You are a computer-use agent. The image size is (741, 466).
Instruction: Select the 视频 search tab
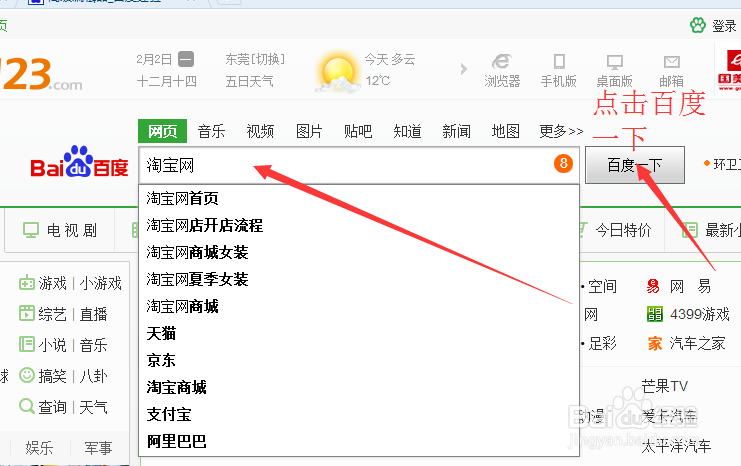260,131
